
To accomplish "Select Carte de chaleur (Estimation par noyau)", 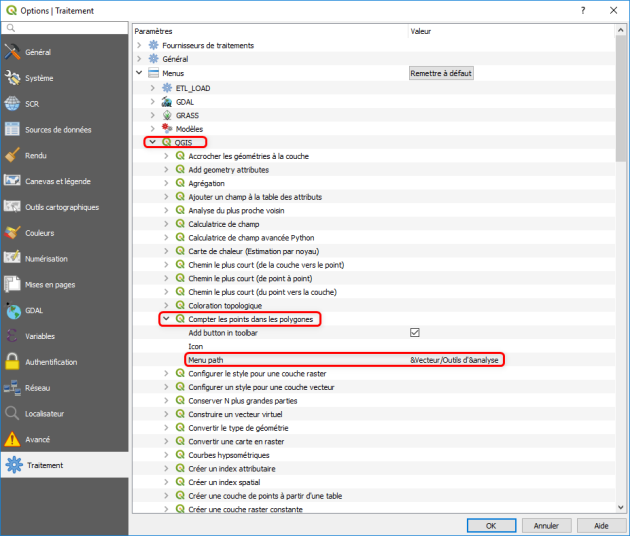I will point(254,251).
